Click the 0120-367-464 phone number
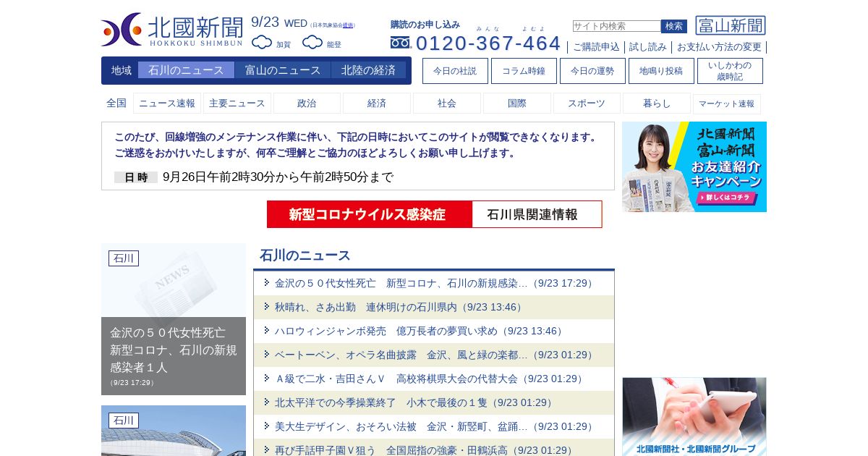This screenshot has height=456, width=868. [x=488, y=43]
